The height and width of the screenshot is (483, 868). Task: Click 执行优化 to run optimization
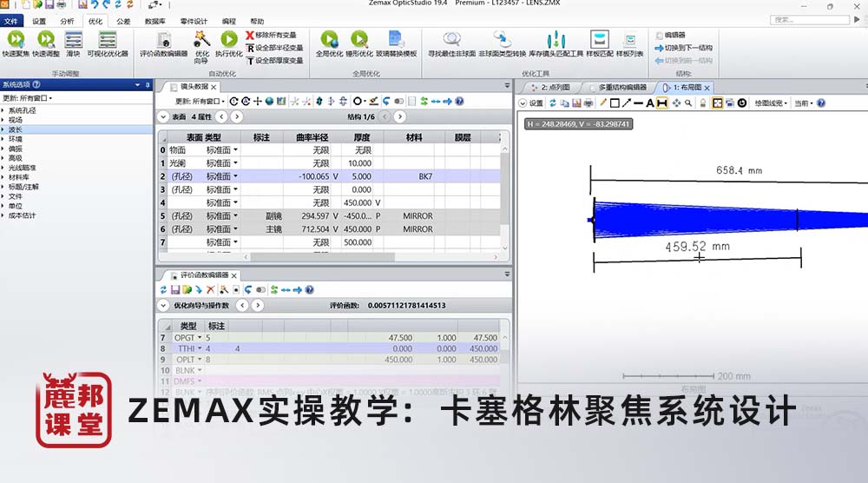click(x=228, y=43)
